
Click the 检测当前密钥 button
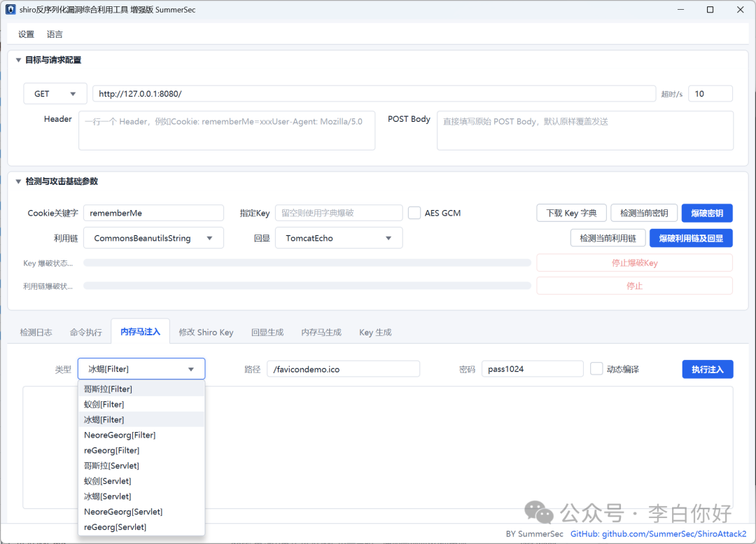point(644,213)
